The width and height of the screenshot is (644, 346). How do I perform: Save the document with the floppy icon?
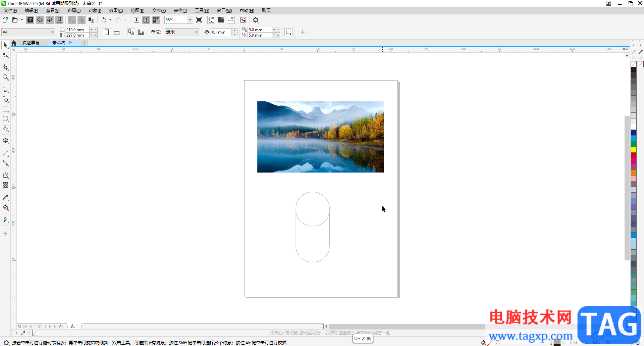30,20
